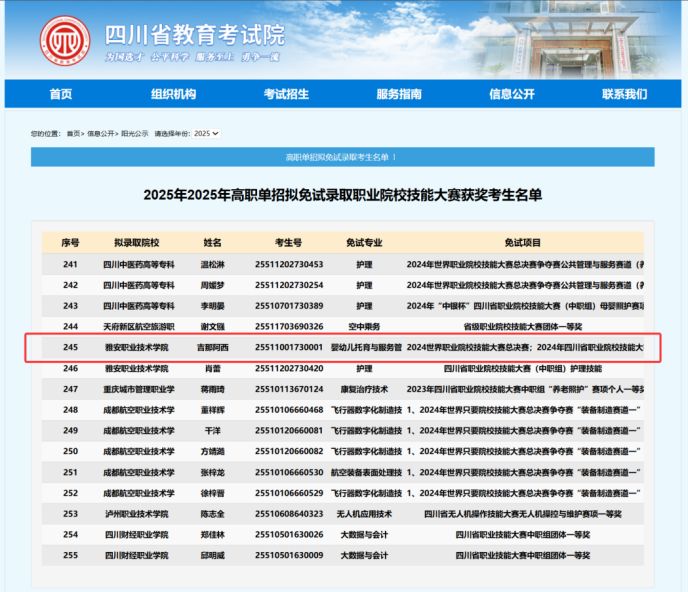Click the 护理 major cell in row 242

pyautogui.click(x=364, y=285)
